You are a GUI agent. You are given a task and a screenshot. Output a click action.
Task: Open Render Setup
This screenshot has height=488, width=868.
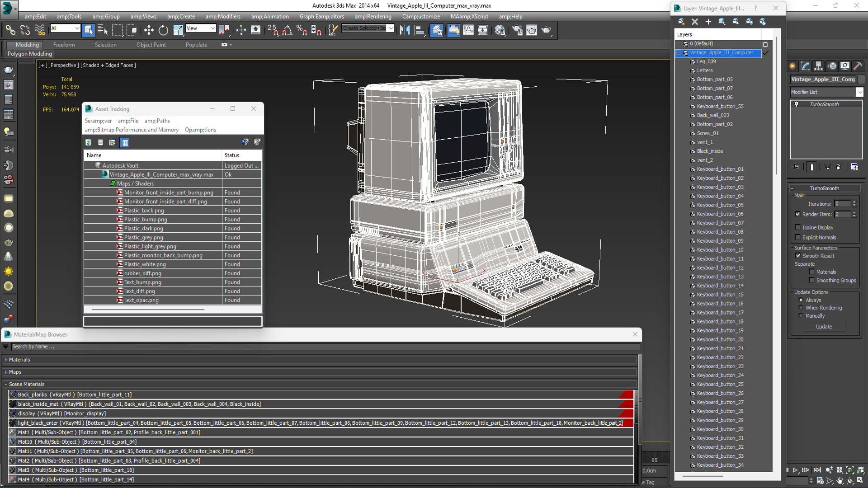pos(517,30)
